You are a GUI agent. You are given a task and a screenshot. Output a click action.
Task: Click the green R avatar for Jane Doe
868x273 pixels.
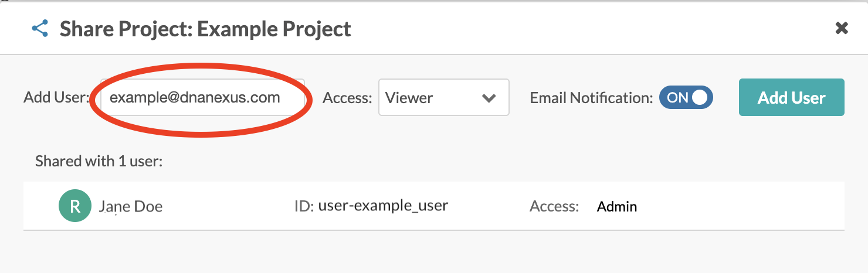(x=75, y=206)
